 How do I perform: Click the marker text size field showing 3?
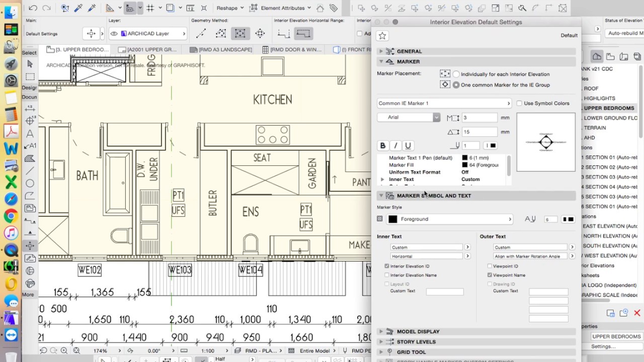click(x=479, y=118)
